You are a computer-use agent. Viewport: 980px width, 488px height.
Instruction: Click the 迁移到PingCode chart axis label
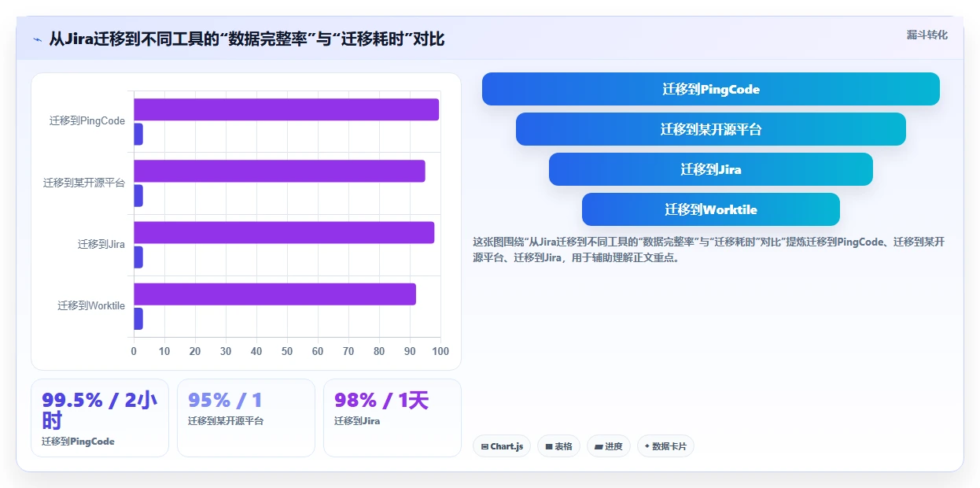87,121
